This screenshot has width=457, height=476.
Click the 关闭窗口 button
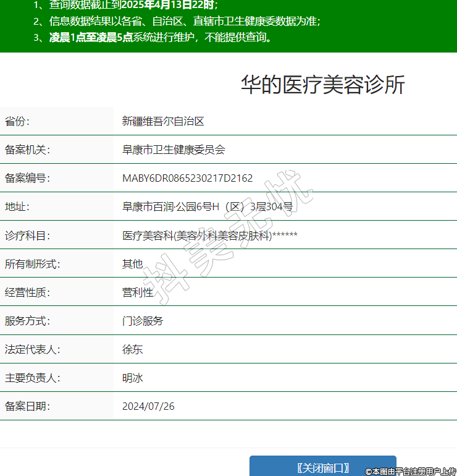[322, 467]
